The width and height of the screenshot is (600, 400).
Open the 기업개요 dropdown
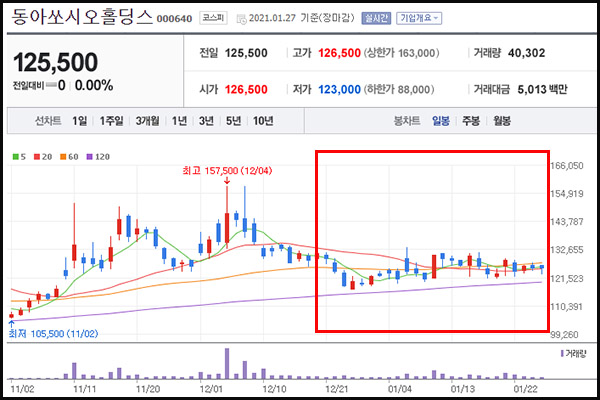pos(419,18)
